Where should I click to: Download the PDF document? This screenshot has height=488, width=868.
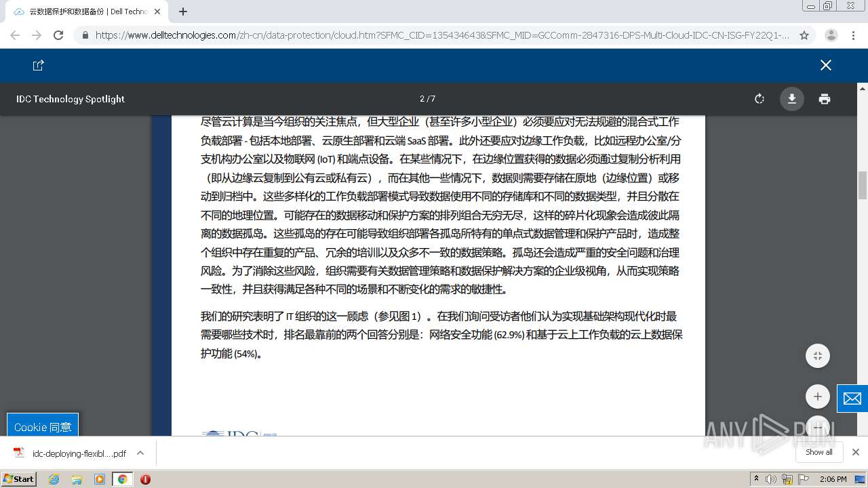[x=791, y=99]
